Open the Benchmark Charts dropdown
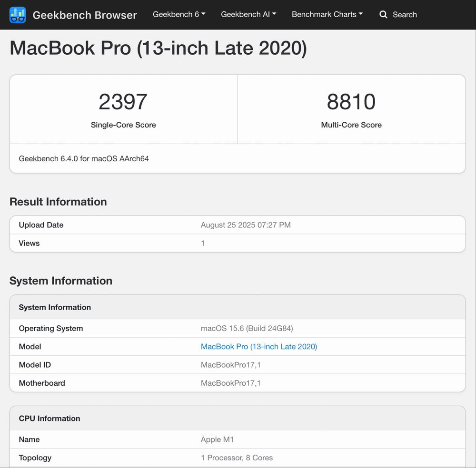This screenshot has height=468, width=476. click(327, 14)
